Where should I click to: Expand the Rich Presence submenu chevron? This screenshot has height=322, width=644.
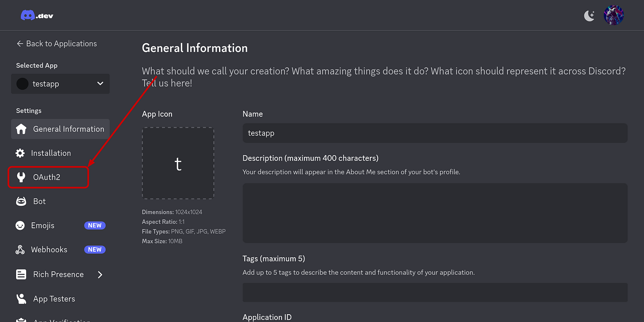click(x=100, y=274)
